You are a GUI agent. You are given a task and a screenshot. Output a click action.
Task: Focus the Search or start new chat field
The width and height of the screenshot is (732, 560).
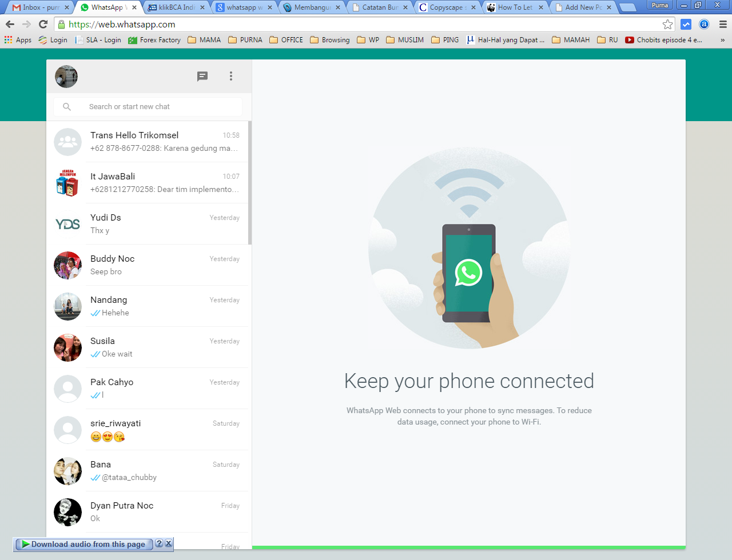click(148, 107)
